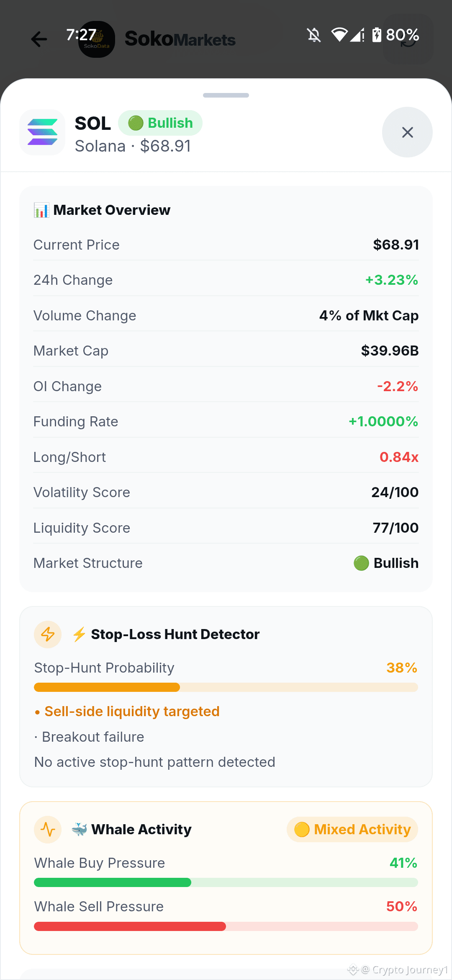Tap the Whale Sell Pressure bar
Screen dimensions: 452x980
tap(226, 926)
